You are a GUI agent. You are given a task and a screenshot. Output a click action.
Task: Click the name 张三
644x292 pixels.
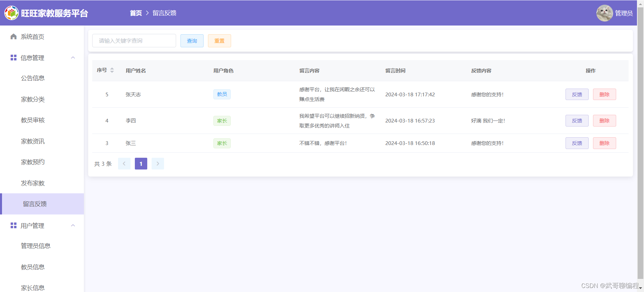point(131,143)
